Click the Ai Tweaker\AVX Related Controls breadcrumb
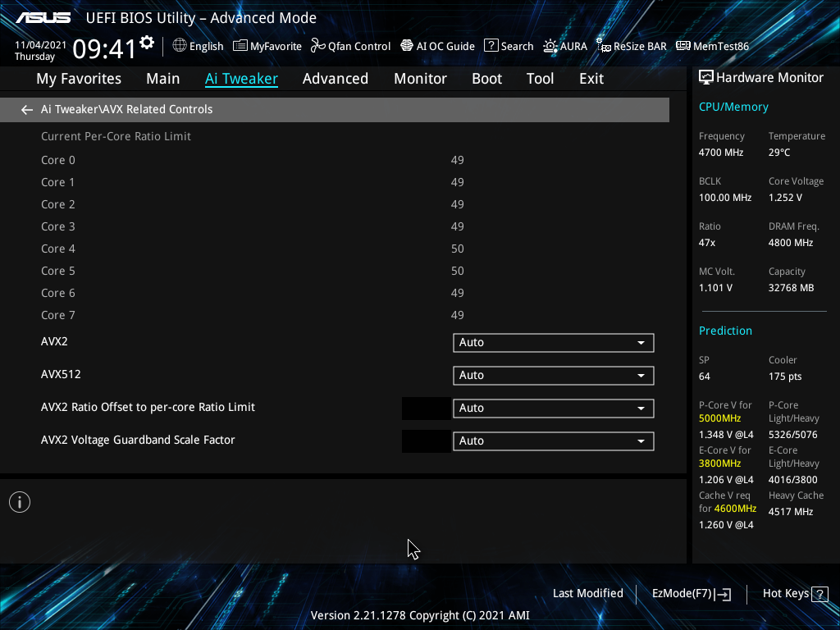This screenshot has height=630, width=840. [127, 109]
